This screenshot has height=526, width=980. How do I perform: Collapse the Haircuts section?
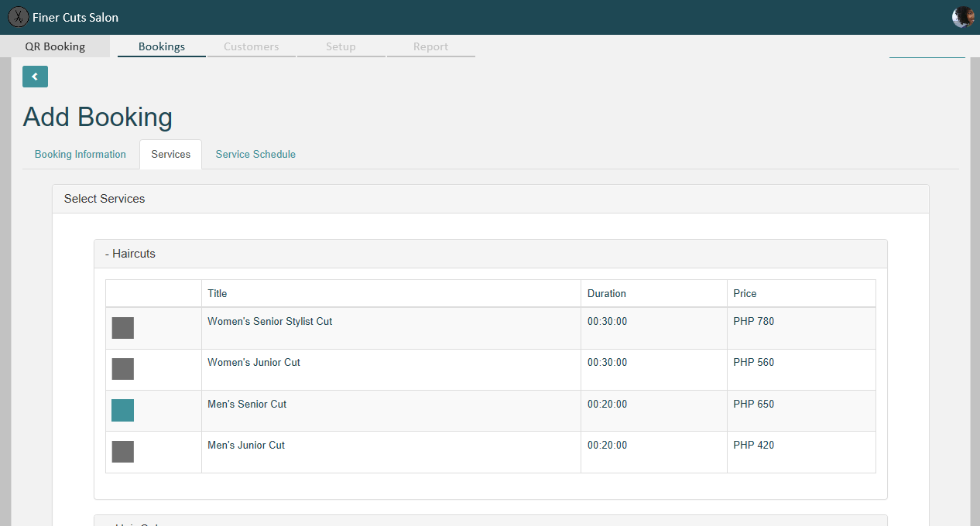pyautogui.click(x=491, y=254)
